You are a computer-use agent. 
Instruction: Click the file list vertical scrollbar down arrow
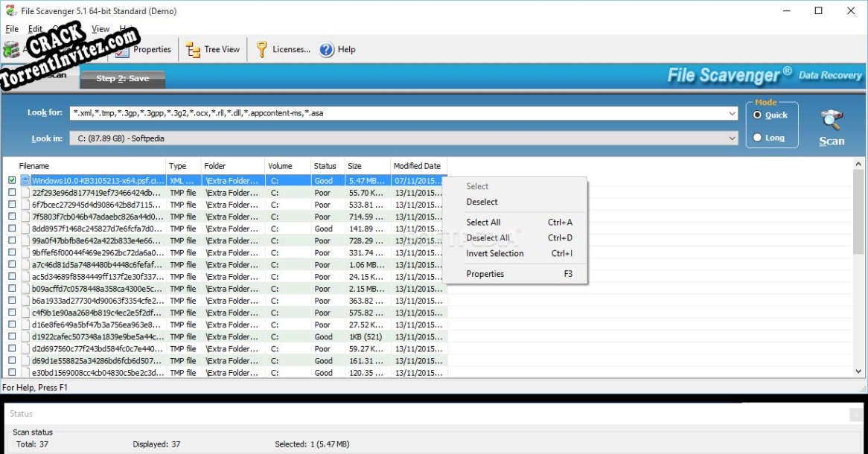coord(858,371)
